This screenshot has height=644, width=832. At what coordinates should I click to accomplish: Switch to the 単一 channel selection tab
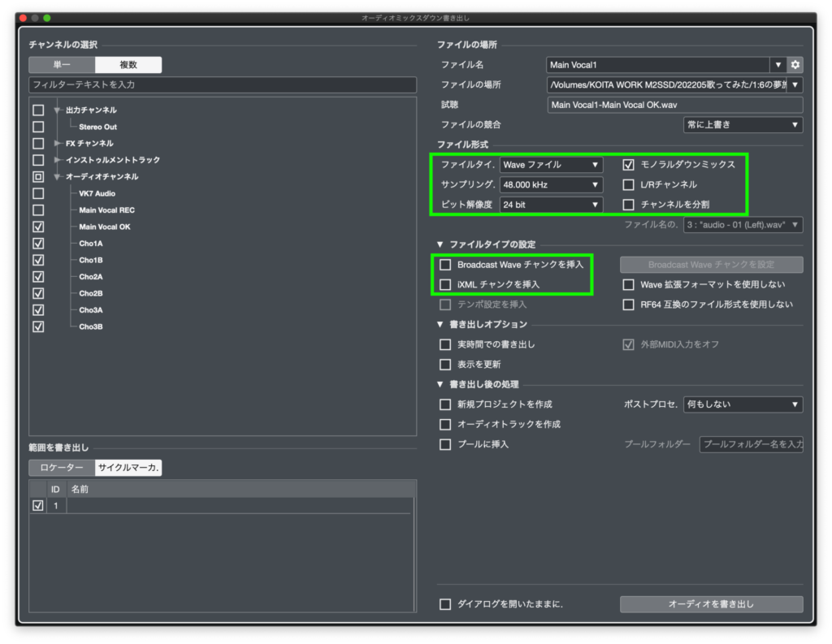pyautogui.click(x=62, y=65)
